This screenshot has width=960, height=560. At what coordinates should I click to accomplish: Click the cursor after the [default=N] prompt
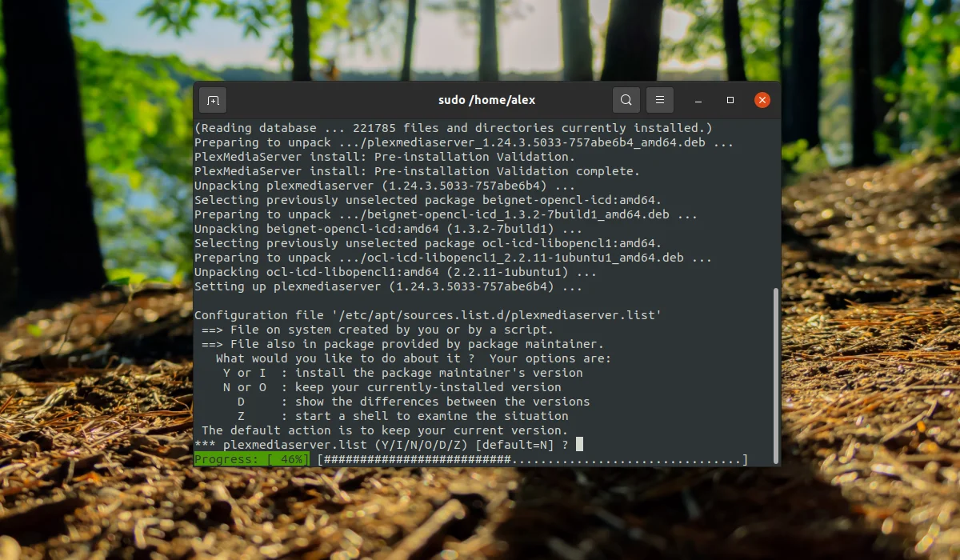tap(579, 444)
